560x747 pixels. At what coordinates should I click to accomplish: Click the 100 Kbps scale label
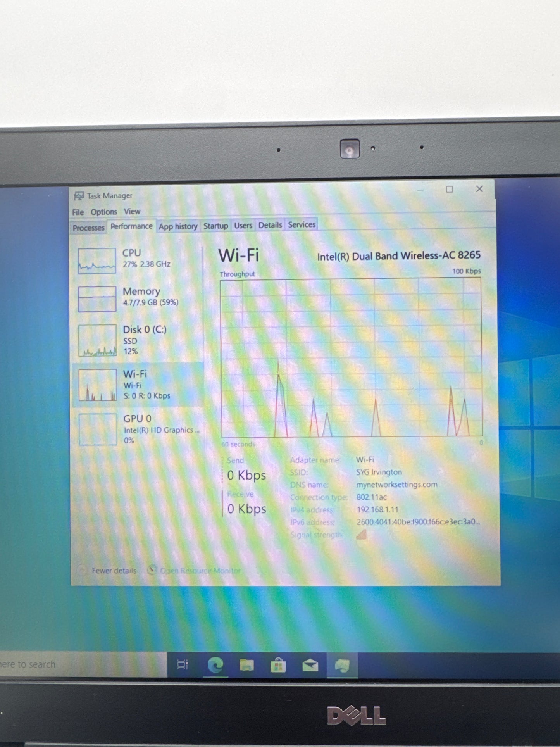[466, 271]
